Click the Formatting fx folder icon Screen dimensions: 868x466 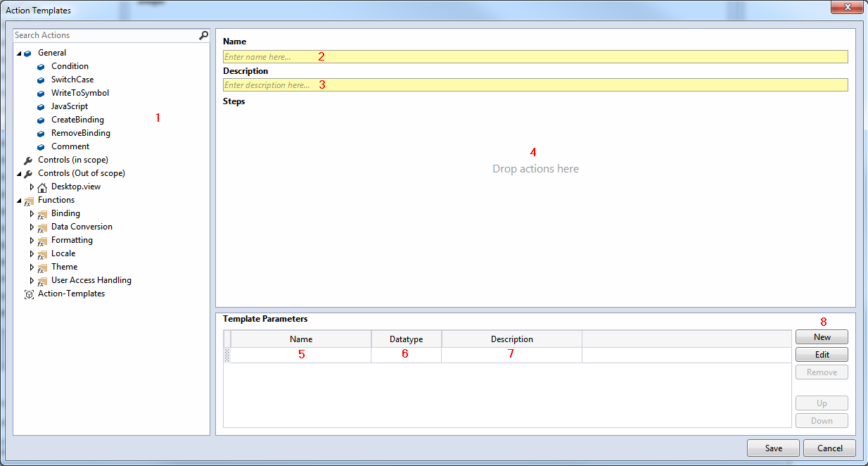pyautogui.click(x=42, y=241)
